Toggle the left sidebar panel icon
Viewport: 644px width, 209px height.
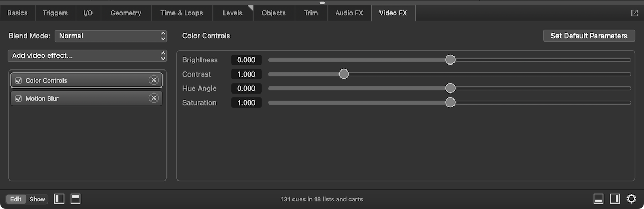pos(59,199)
